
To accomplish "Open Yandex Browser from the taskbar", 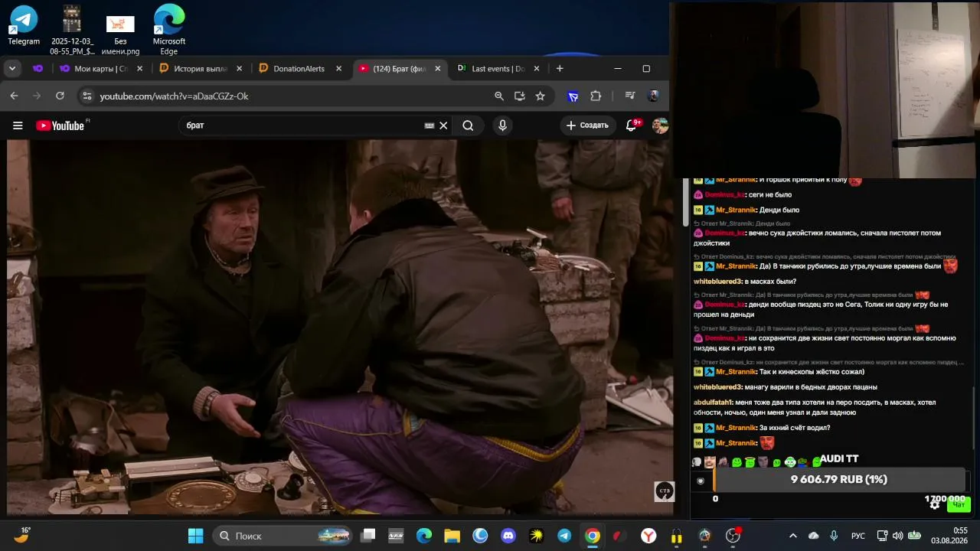I will tap(648, 536).
